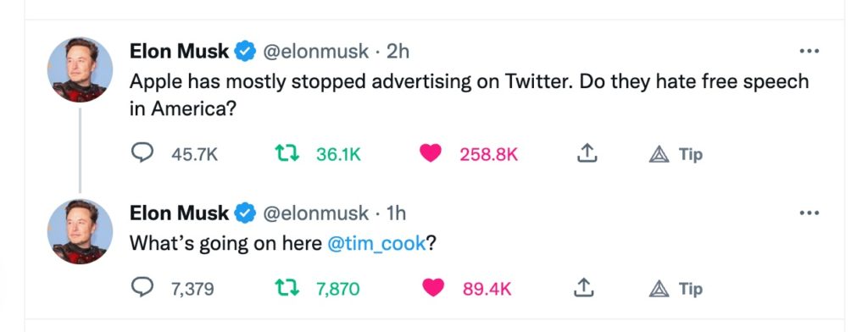Reply to the tim_cook tweet

[142, 288]
